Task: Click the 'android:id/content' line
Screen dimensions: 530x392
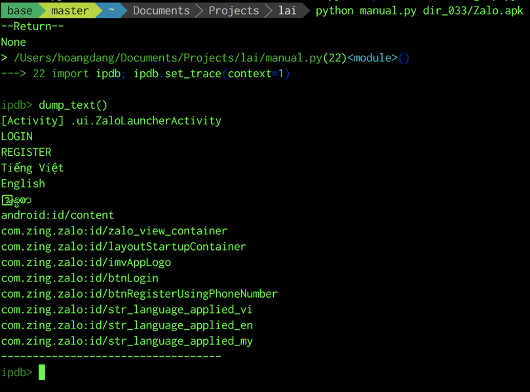Action: tap(57, 215)
